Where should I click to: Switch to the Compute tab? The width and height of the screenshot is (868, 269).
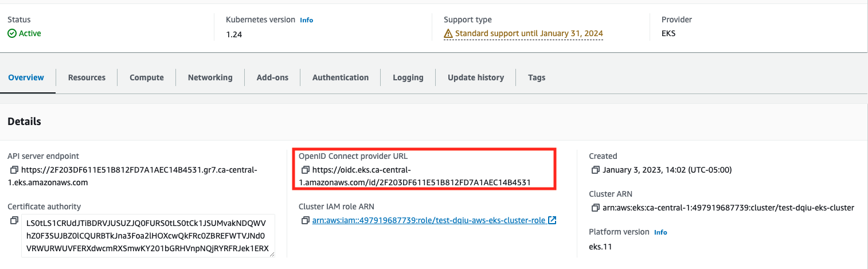pyautogui.click(x=147, y=77)
